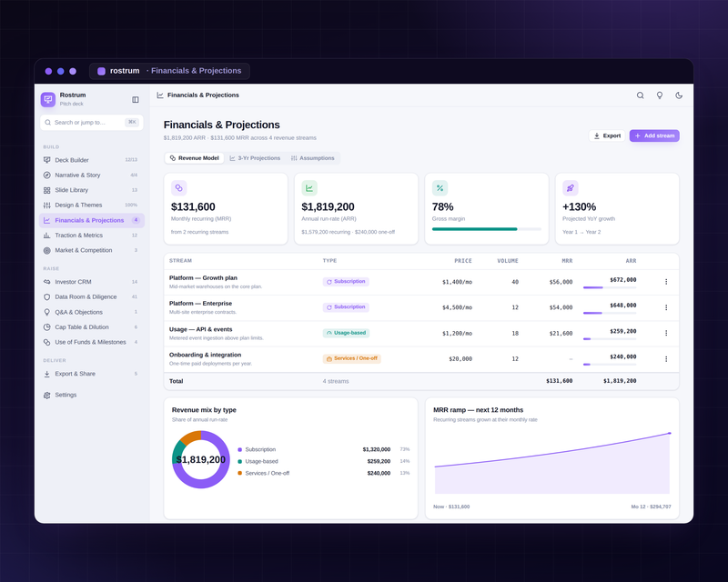Click the total $1,819,200 ARR cell
The width and height of the screenshot is (728, 582).
(x=620, y=381)
